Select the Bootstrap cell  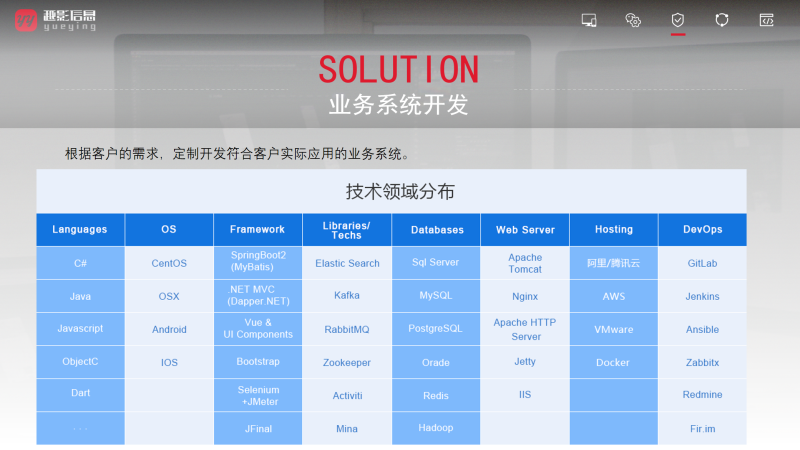pos(258,362)
